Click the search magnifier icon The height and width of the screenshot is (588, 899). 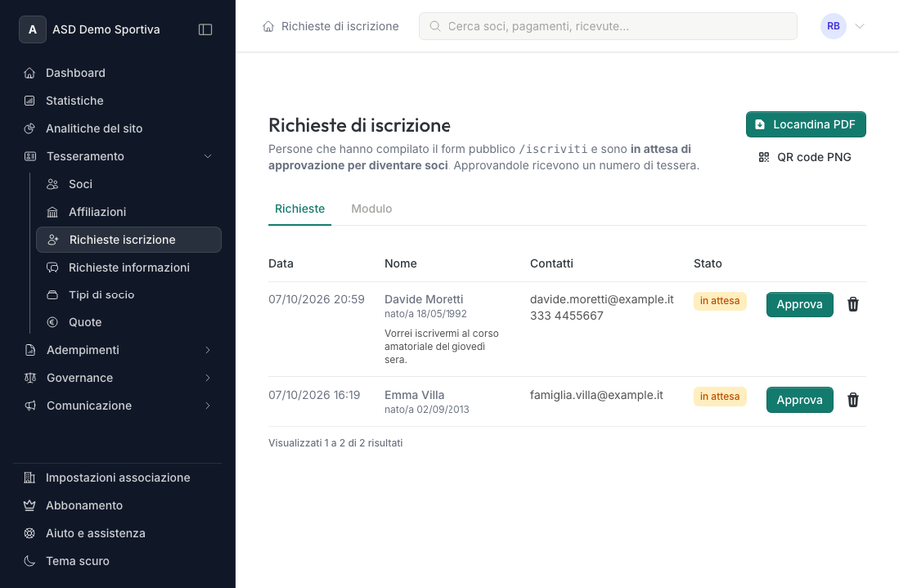pyautogui.click(x=435, y=26)
